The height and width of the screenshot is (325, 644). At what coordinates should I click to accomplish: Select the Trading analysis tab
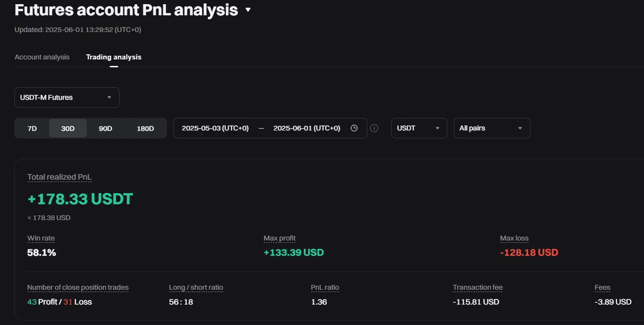point(114,57)
